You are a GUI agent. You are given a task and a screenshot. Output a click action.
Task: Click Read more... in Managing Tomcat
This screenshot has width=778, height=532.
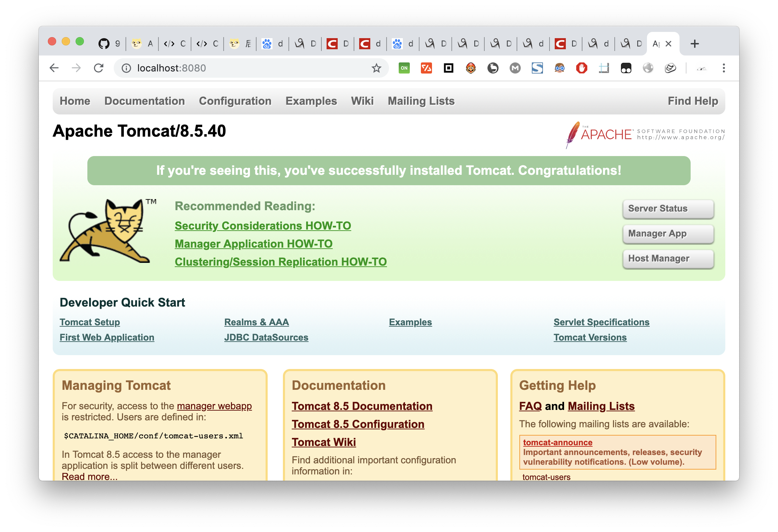pos(90,477)
